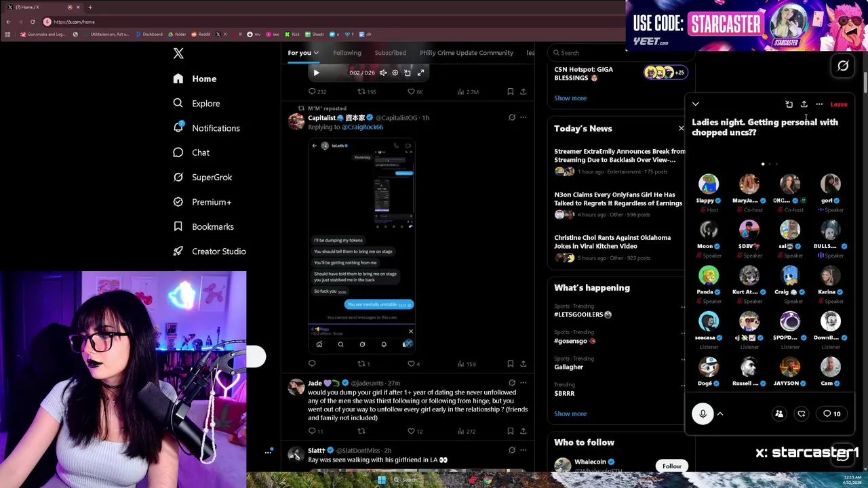Repost the post with 195 reposts
The image size is (868, 488).
point(367,91)
